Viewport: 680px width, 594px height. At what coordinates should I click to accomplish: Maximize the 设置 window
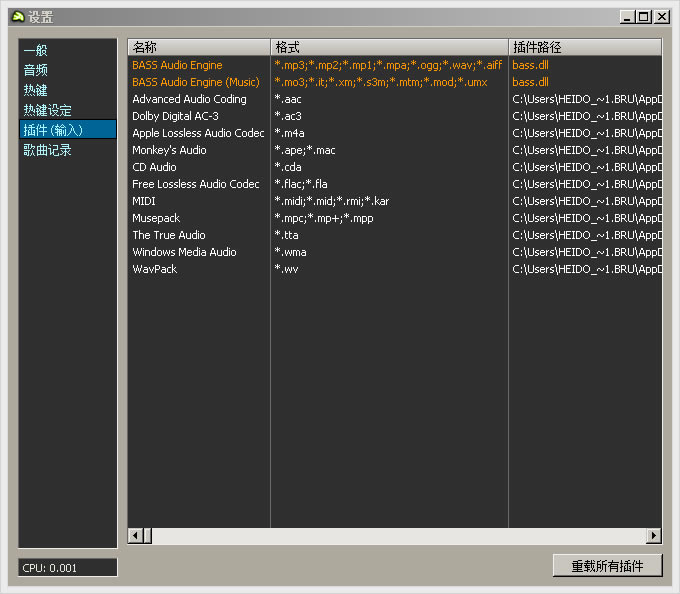pos(643,16)
